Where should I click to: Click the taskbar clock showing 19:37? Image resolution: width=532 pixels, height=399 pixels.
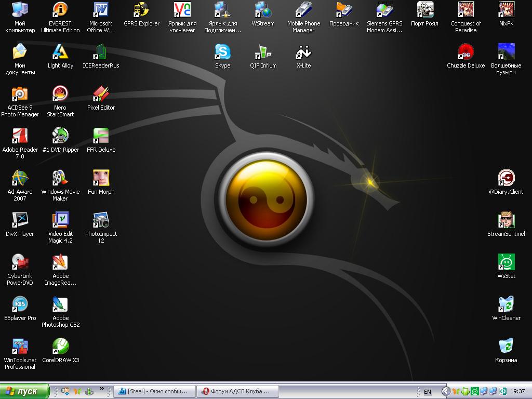click(x=517, y=391)
